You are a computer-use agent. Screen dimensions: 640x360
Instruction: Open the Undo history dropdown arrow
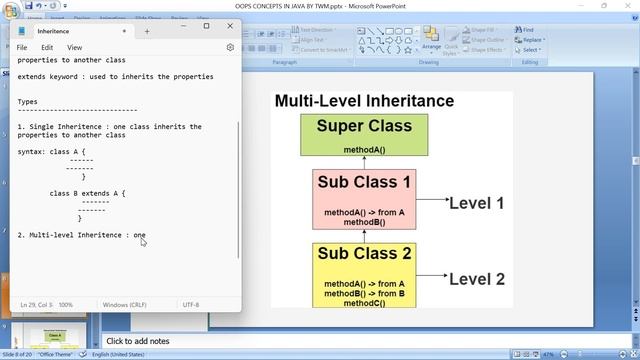point(45,6)
